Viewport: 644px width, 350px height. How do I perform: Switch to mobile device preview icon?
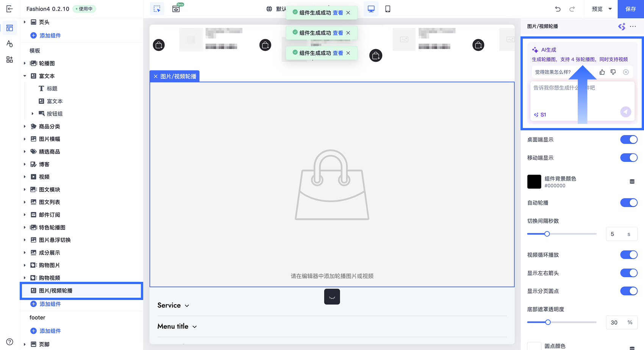[x=388, y=9]
